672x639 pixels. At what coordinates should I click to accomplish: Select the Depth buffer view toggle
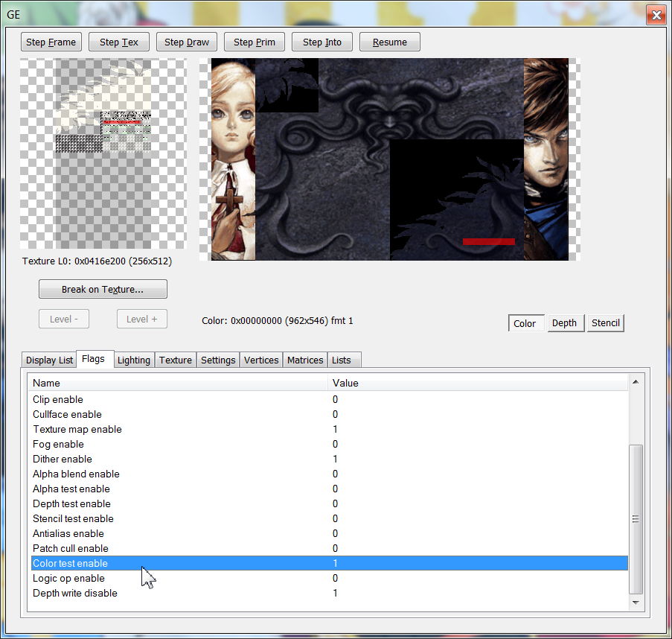564,323
